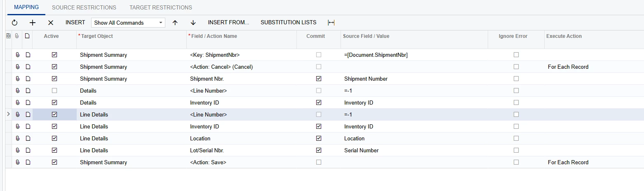644x191 pixels.
Task: Click the Insert From... button
Action: [228, 22]
